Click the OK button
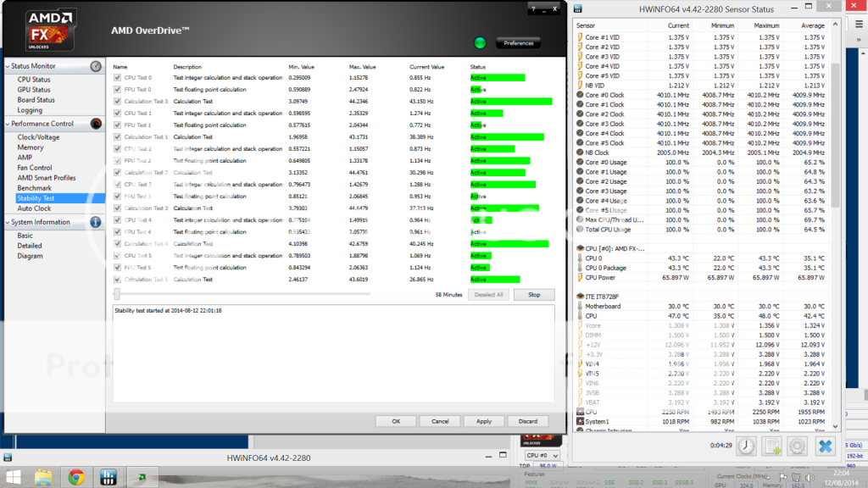This screenshot has height=488, width=868. pyautogui.click(x=396, y=421)
